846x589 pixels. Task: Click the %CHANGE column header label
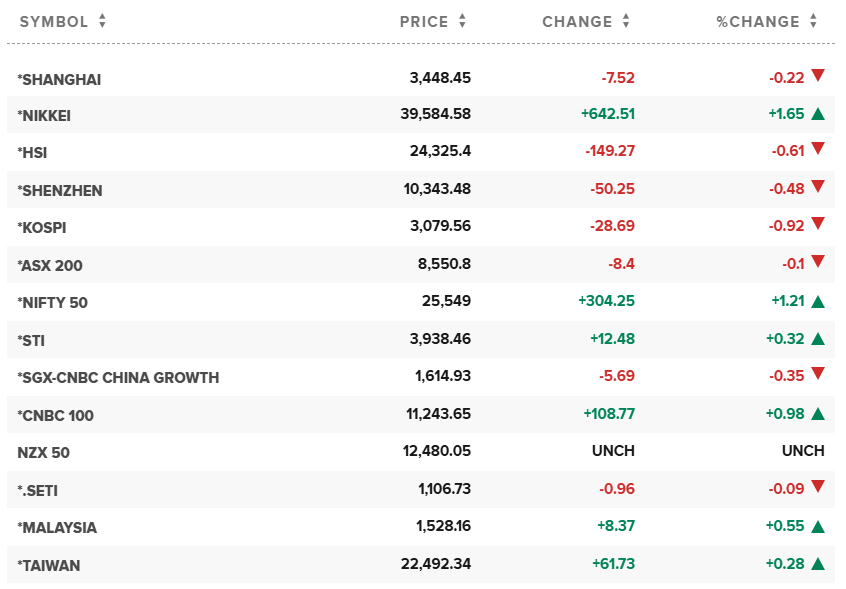pos(758,21)
